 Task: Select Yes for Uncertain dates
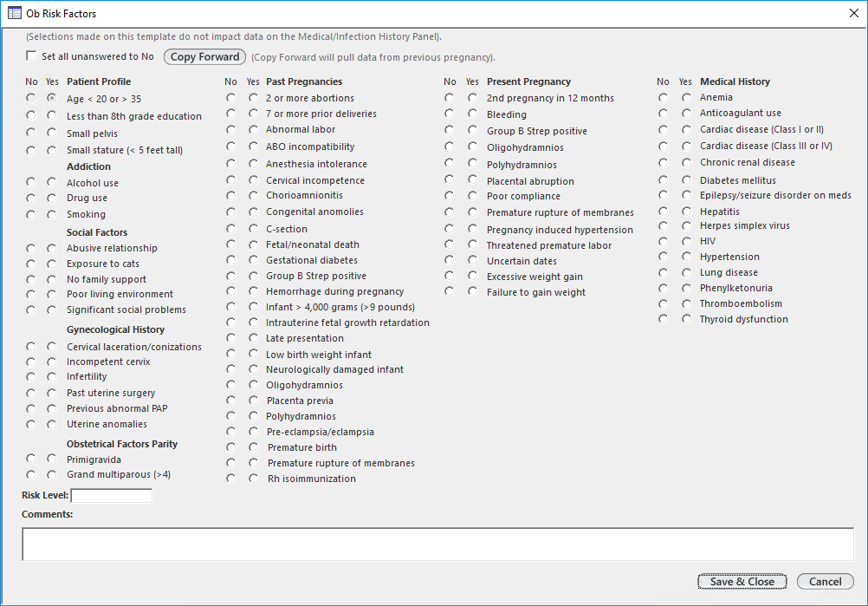pos(472,260)
